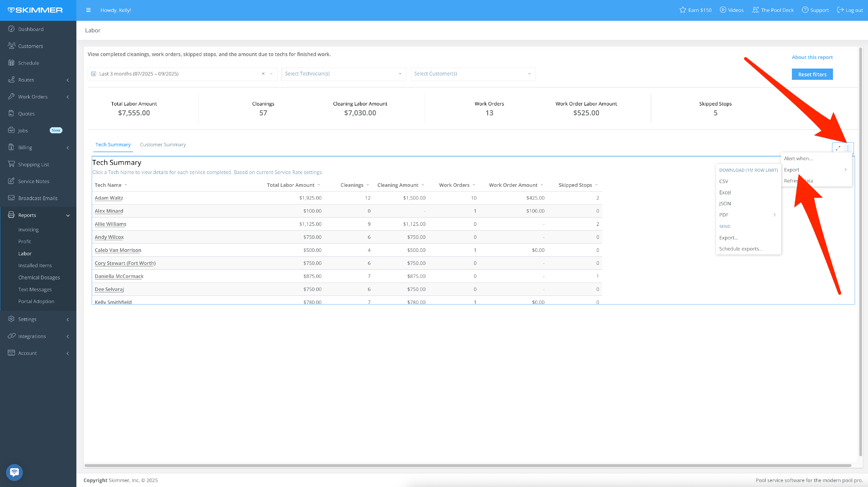Open the Select Customer(s) dropdown
Screen dimensions: 868x487
tap(472, 74)
